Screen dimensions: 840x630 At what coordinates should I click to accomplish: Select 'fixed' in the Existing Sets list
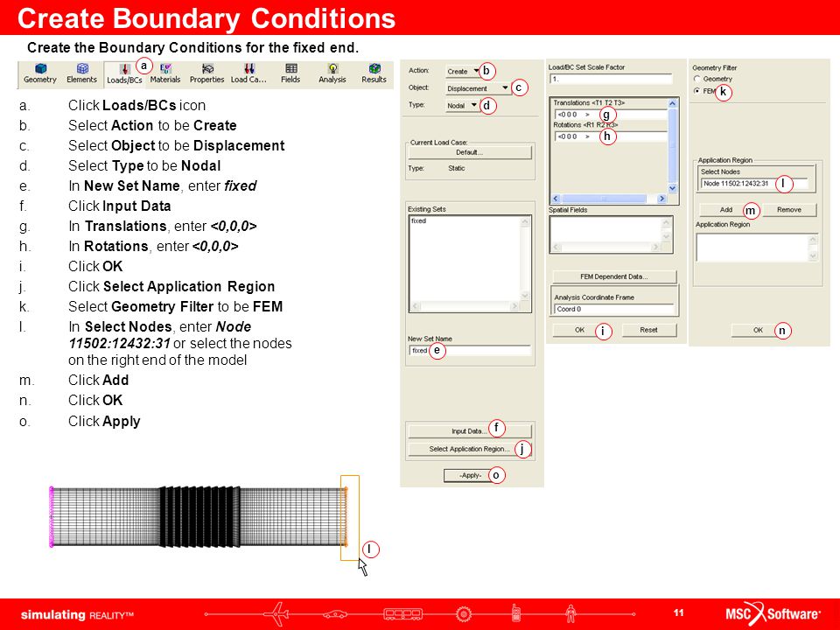click(x=418, y=220)
